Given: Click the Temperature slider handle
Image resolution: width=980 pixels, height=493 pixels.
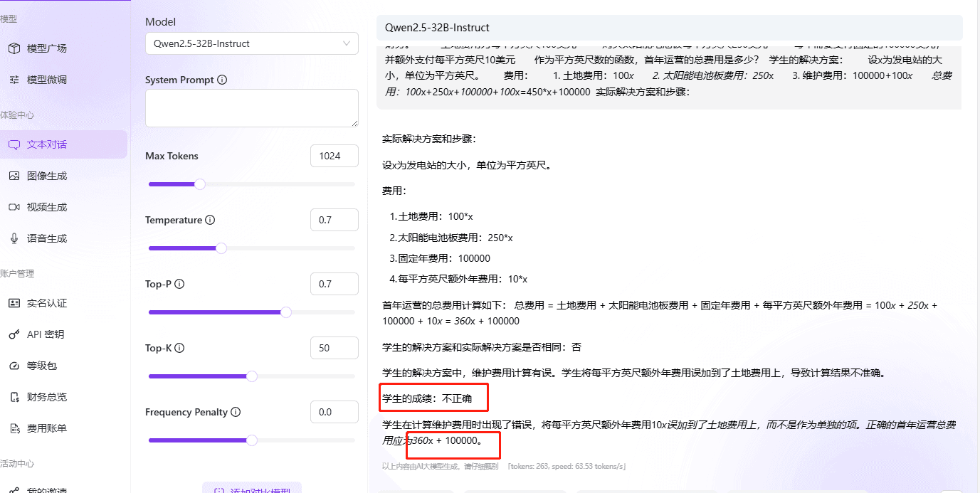Looking at the screenshot, I should tap(221, 248).
